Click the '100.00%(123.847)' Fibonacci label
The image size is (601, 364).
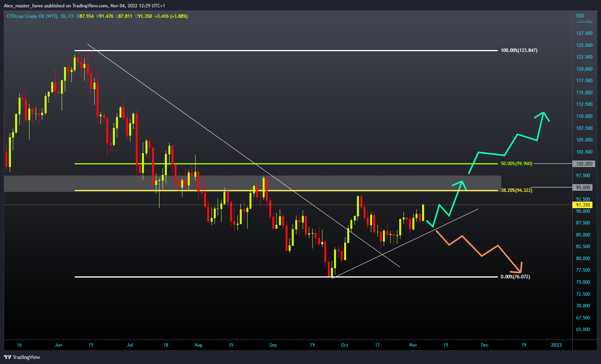click(519, 50)
